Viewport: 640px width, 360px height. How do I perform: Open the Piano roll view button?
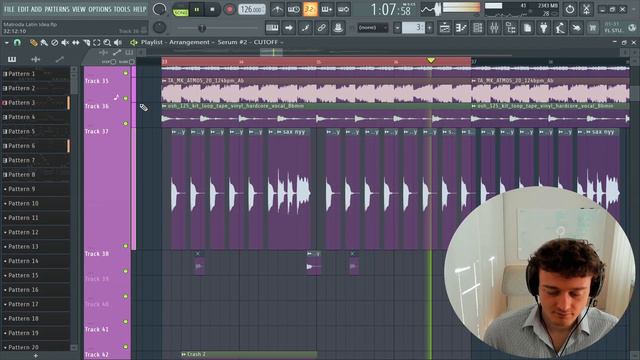[x=461, y=28]
